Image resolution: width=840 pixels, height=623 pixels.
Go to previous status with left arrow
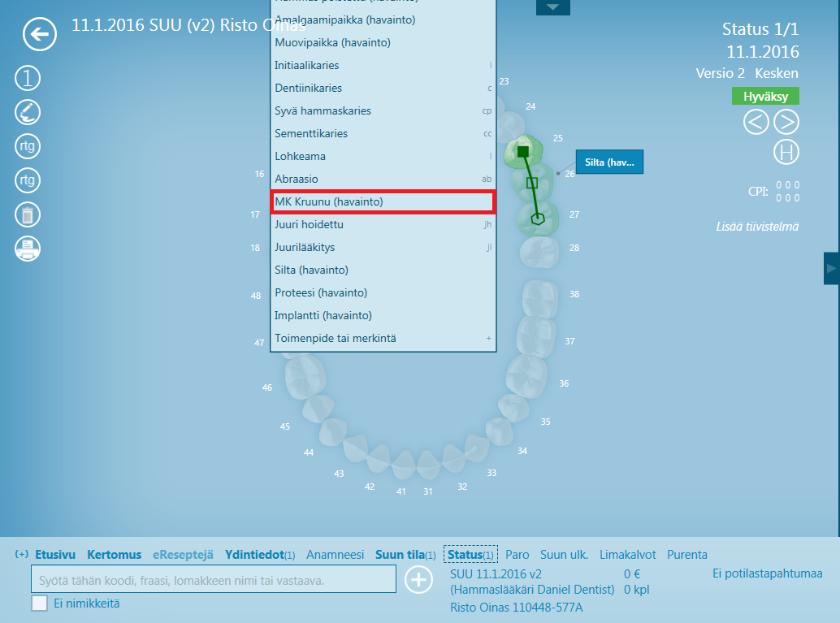756,122
